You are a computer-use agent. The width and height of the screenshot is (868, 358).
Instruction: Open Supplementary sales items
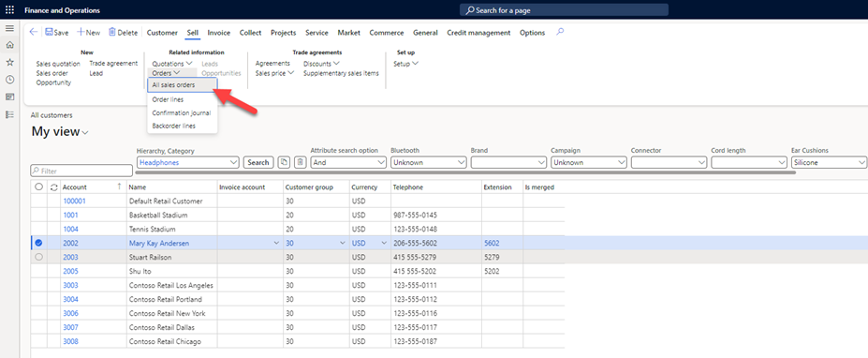point(341,73)
